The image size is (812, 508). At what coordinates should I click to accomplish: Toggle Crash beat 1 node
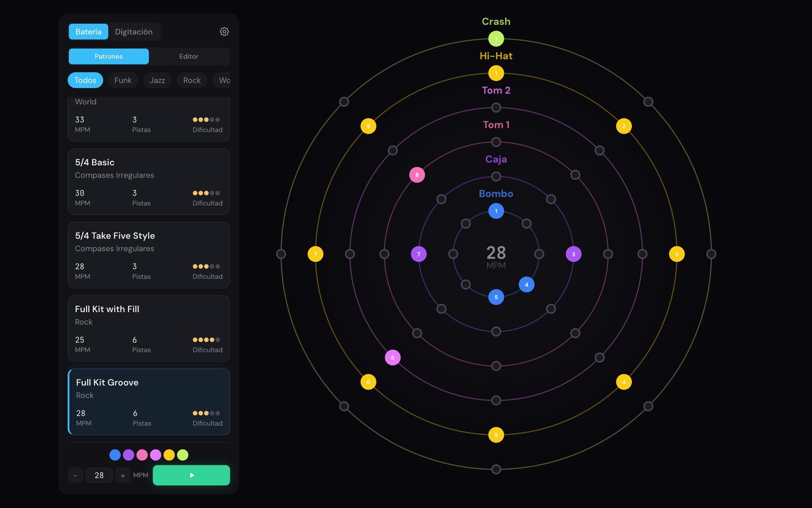[x=496, y=39]
